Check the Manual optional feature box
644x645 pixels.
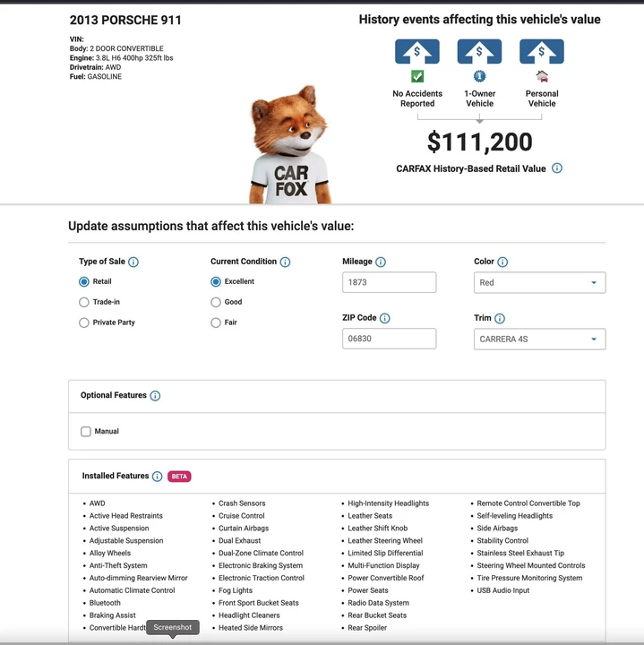[85, 432]
